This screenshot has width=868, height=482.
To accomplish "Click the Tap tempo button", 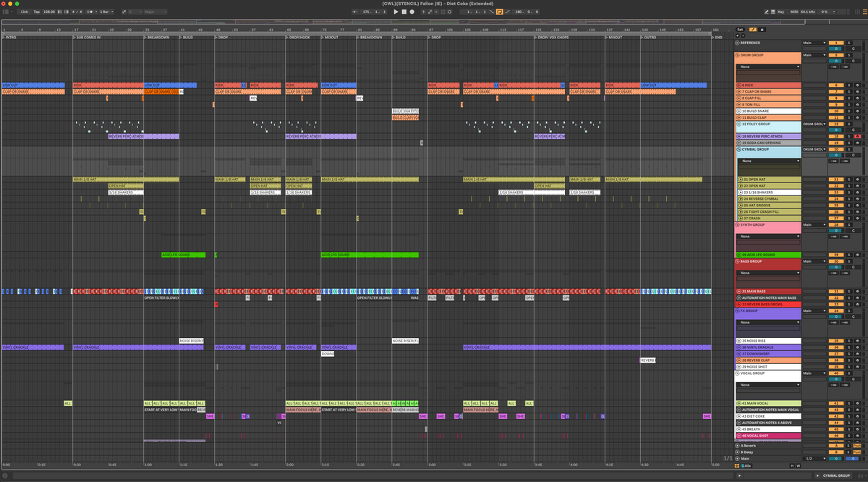I will [37, 12].
